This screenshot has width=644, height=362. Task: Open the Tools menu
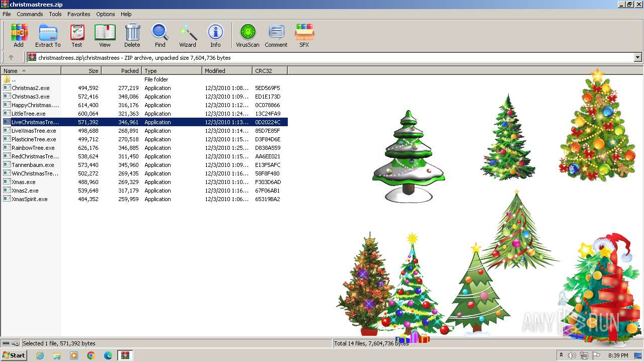click(x=55, y=14)
